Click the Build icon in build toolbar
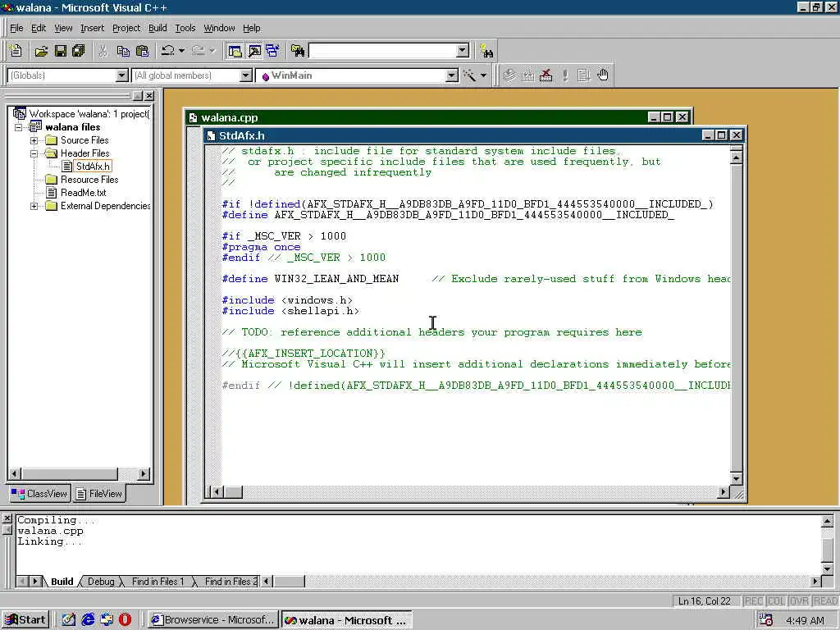The width and height of the screenshot is (840, 630). coord(527,75)
